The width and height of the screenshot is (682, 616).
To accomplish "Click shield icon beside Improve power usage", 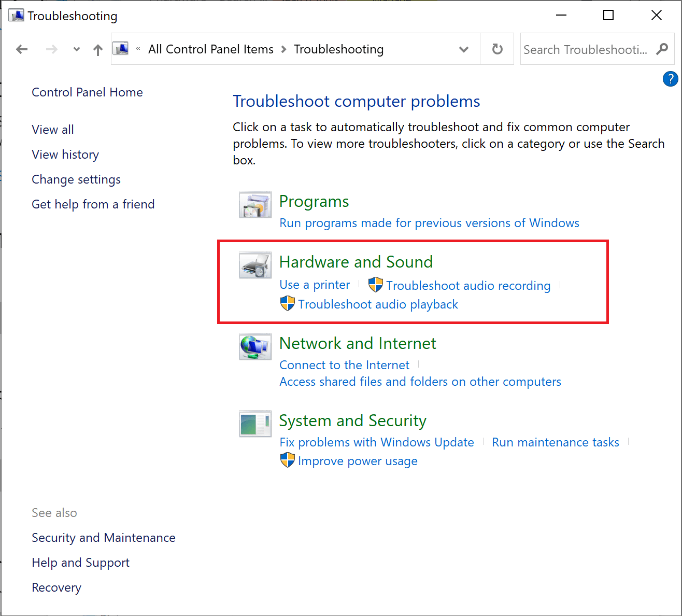I will [287, 460].
